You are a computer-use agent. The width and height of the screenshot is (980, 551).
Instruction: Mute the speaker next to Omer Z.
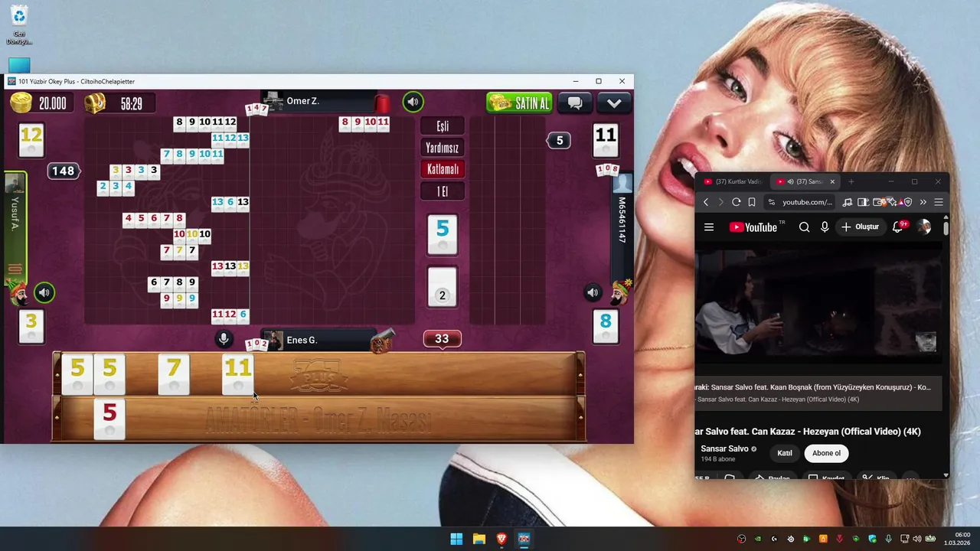413,102
